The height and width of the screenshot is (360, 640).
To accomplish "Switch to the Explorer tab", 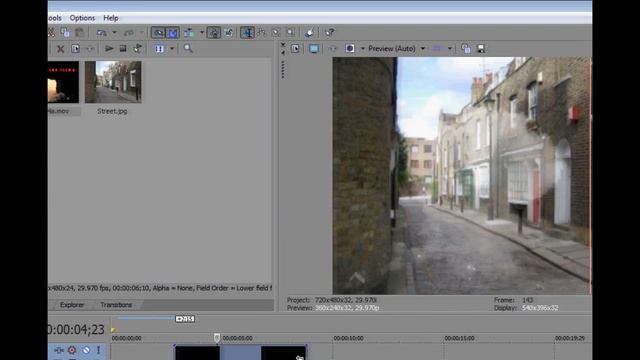I will tap(72, 305).
